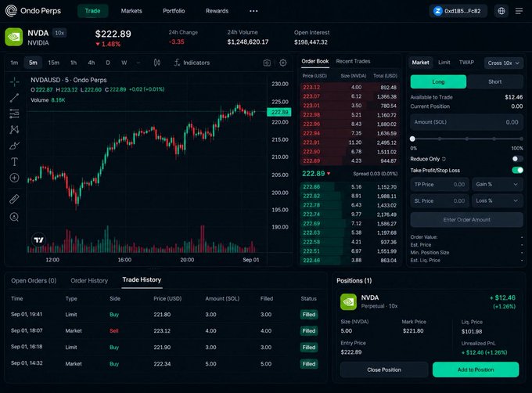Open the three-dots more menu
The image size is (532, 393).
[253, 11]
